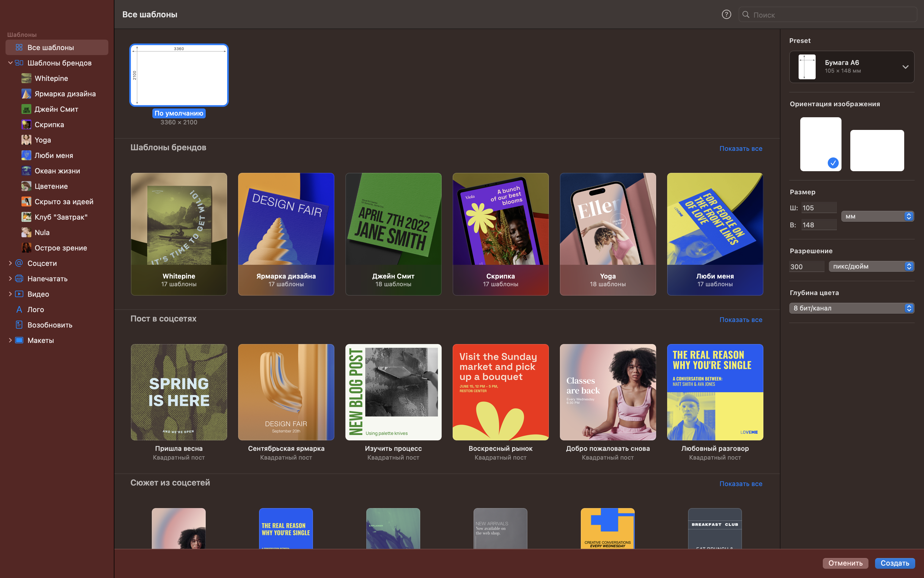Click the Макеты screen icon
Screen dimensions: 924x578
pyautogui.click(x=19, y=340)
